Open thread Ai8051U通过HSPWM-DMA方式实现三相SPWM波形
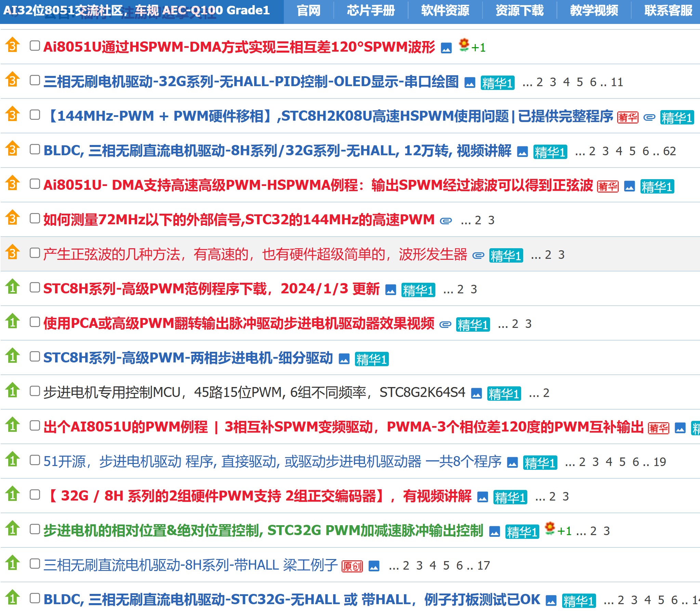Image resolution: width=700 pixels, height=611 pixels. pos(239,47)
